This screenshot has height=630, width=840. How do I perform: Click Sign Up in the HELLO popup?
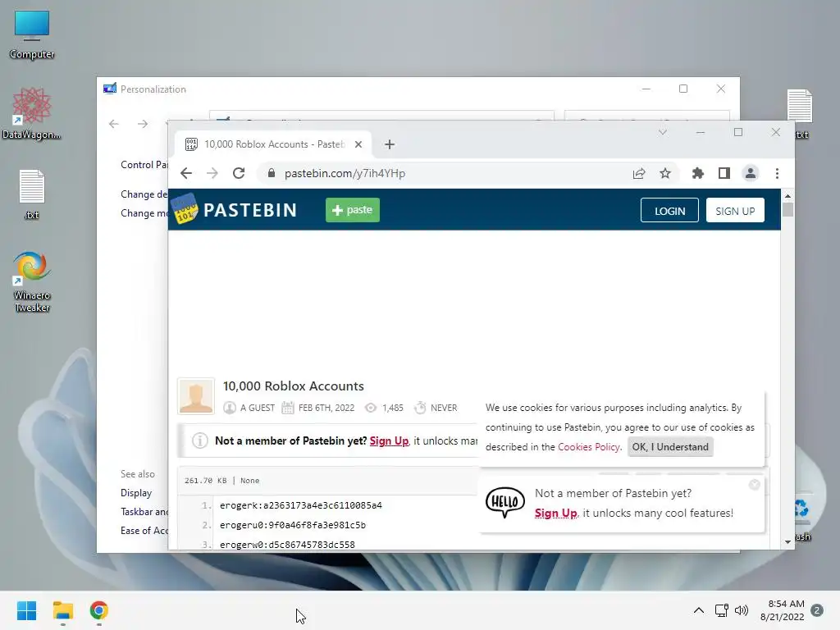pyautogui.click(x=555, y=513)
